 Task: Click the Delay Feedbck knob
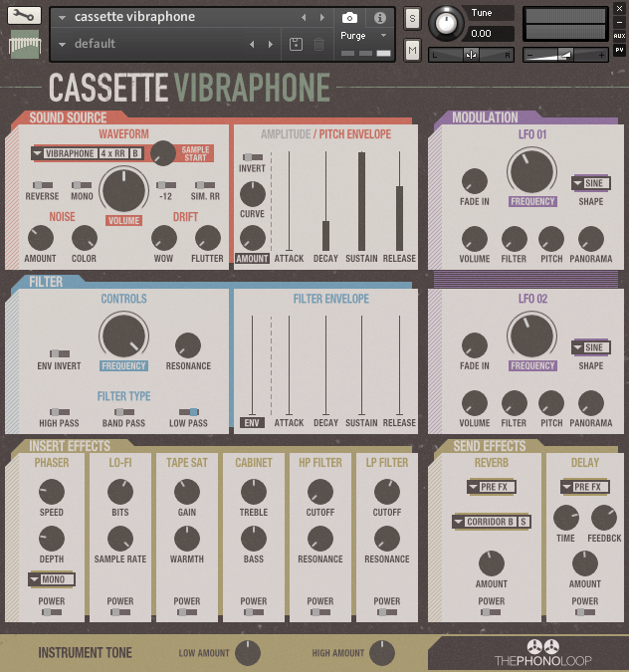click(x=604, y=518)
